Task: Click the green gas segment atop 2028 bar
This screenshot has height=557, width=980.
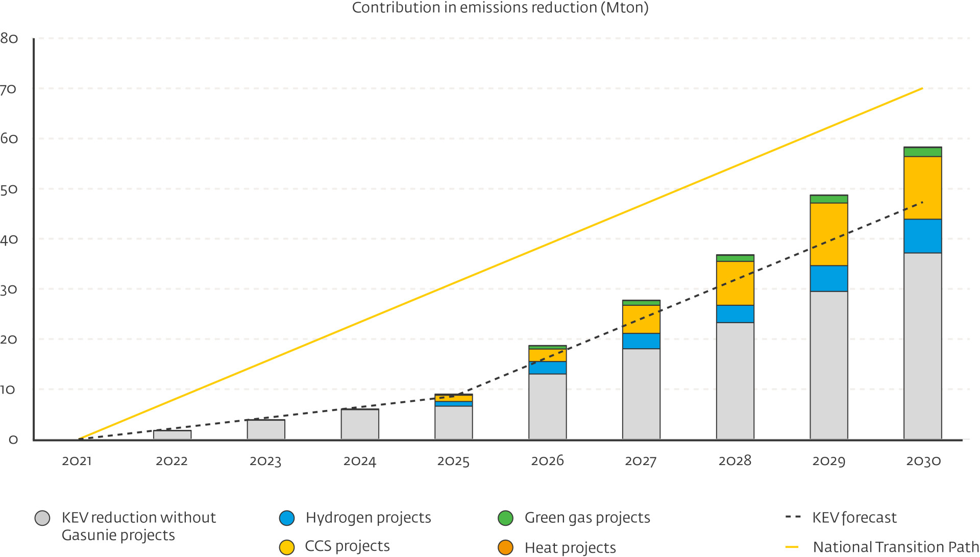Action: click(x=735, y=258)
